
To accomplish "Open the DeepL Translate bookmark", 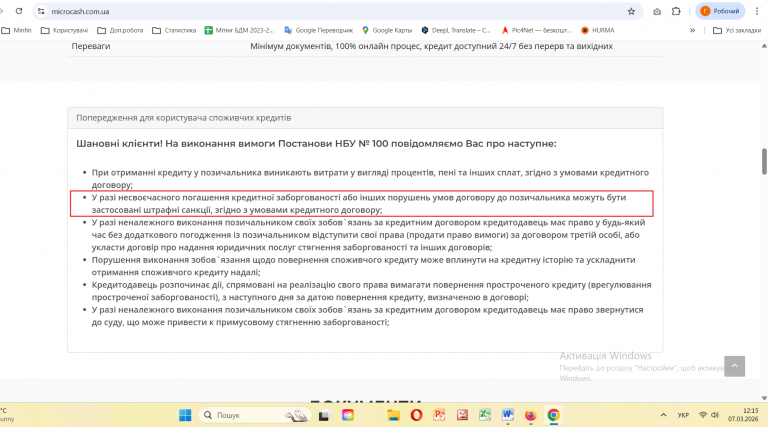I will (456, 30).
